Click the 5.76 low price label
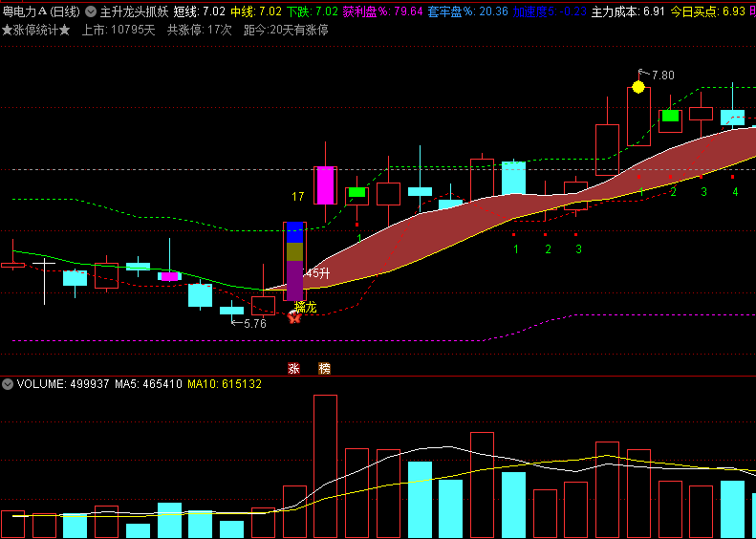The height and width of the screenshot is (539, 756). (x=255, y=324)
